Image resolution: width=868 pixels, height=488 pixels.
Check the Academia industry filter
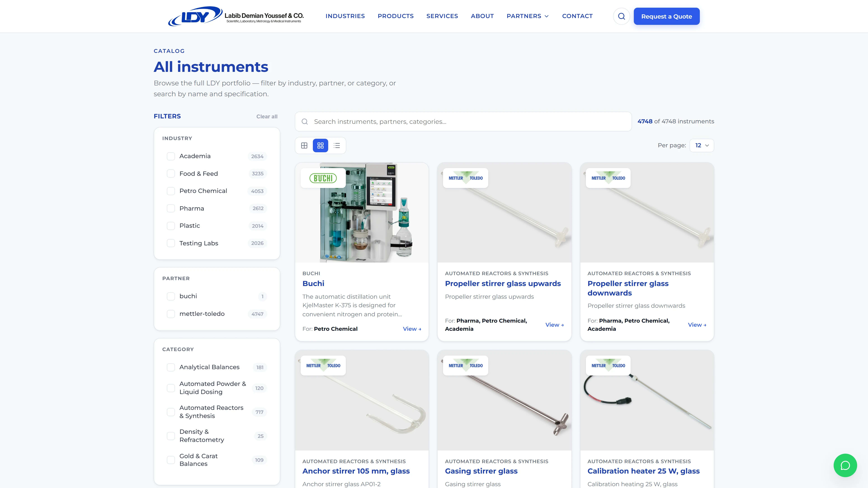pos(171,156)
